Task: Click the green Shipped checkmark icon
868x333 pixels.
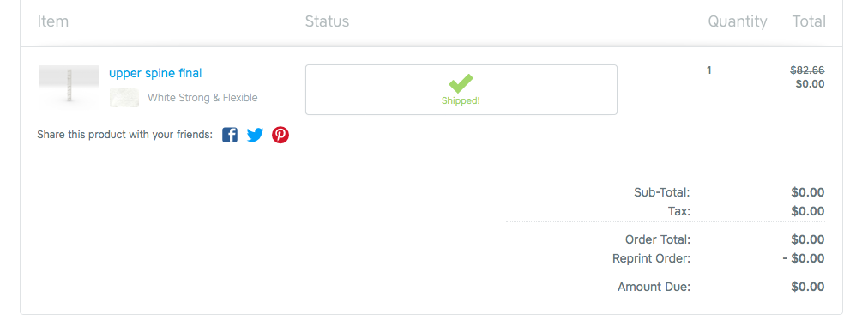Action: point(461,83)
